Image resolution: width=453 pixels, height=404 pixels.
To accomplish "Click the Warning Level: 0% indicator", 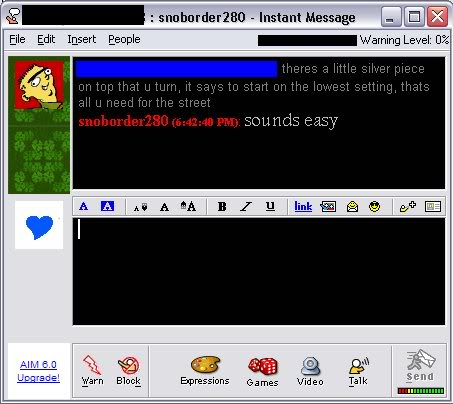I will click(404, 40).
